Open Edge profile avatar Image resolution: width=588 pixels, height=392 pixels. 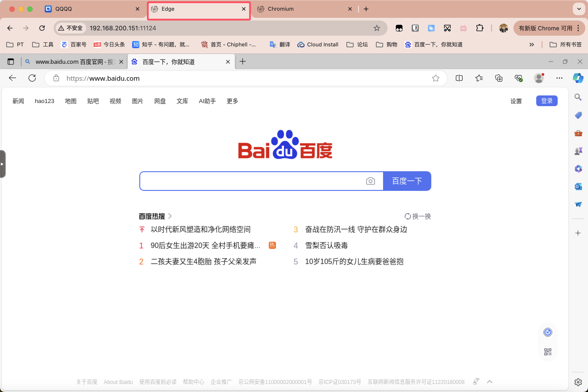click(539, 78)
